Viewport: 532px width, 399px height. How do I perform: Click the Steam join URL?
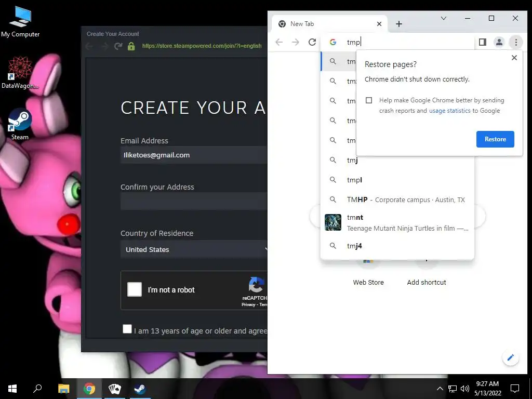coord(202,46)
